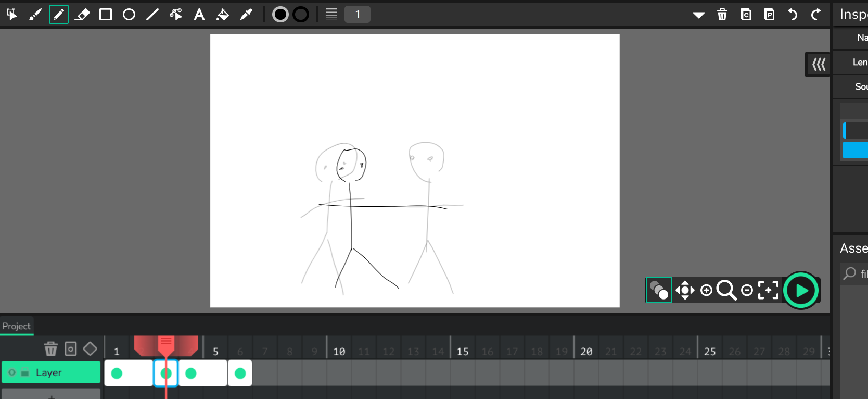Choose the Ellipse shape tool
The image size is (868, 399).
(129, 15)
